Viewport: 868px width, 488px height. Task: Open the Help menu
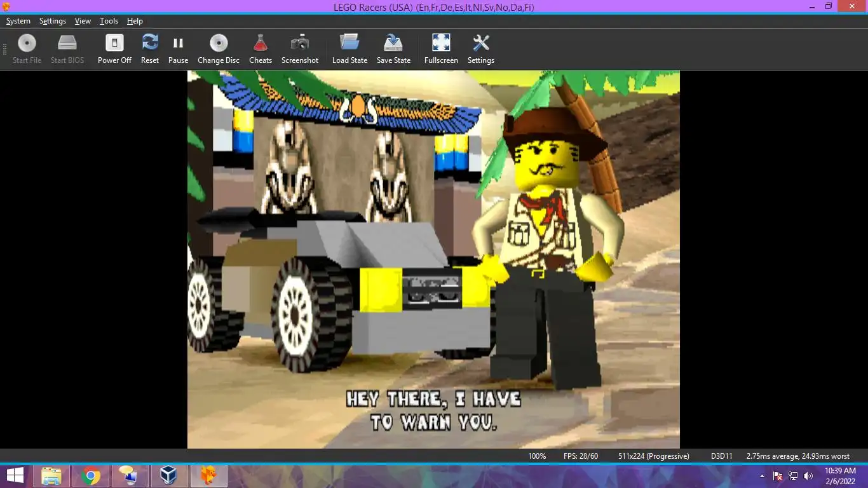point(135,21)
